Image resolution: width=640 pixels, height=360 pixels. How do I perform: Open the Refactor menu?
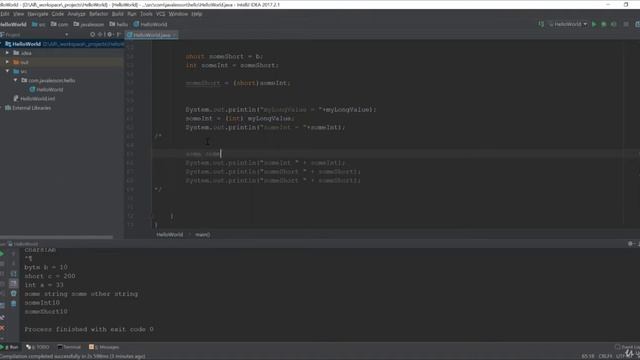click(98, 14)
